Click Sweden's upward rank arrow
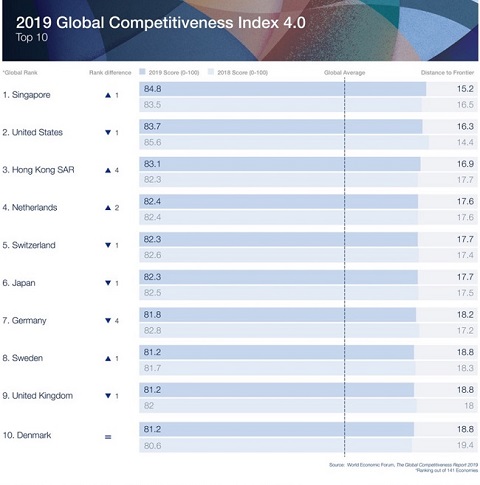The width and height of the screenshot is (480, 485). pyautogui.click(x=108, y=359)
